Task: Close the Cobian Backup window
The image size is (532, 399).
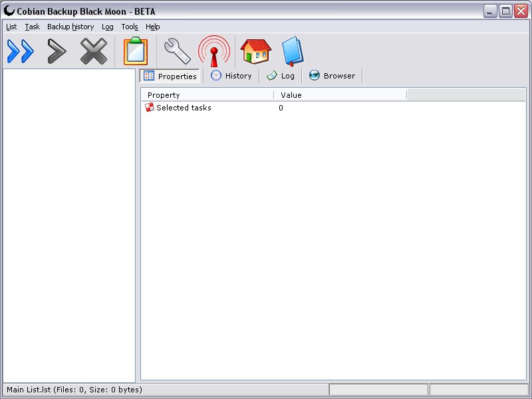Action: pos(521,11)
